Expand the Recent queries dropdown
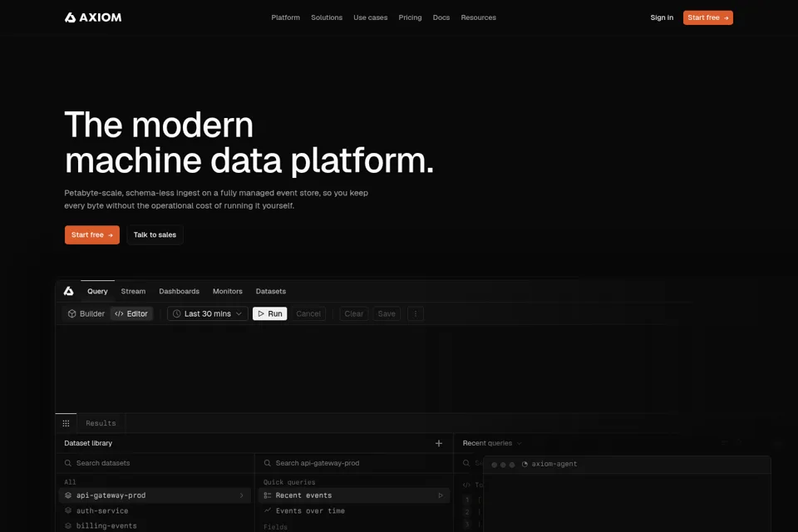Image resolution: width=798 pixels, height=532 pixels. pyautogui.click(x=492, y=443)
